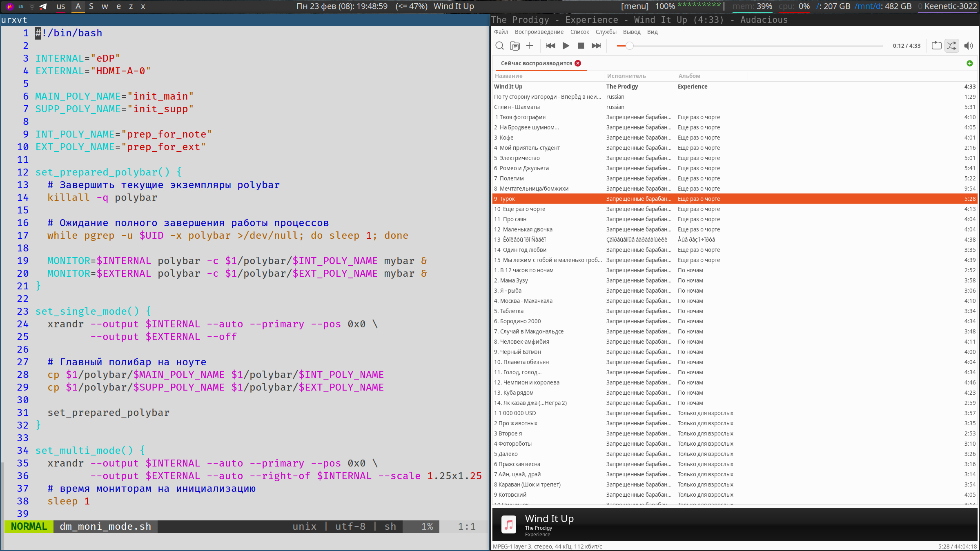Screen dimensions: 980x551
Task: Skip to the previous track
Action: (x=550, y=46)
